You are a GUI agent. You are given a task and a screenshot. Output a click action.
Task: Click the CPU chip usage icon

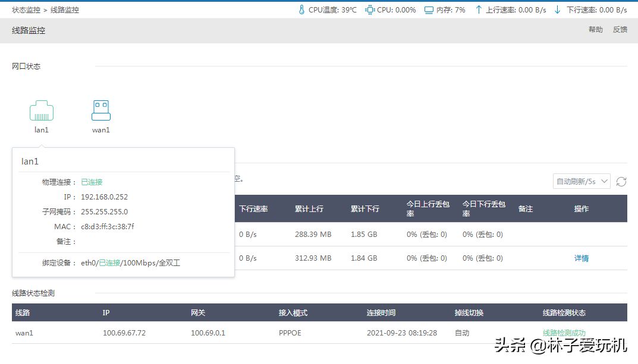pos(370,10)
